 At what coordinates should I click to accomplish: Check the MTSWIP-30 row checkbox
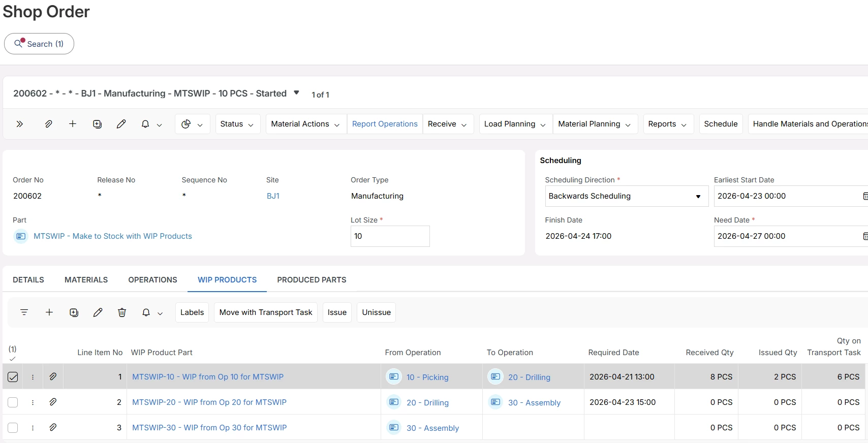coord(13,428)
